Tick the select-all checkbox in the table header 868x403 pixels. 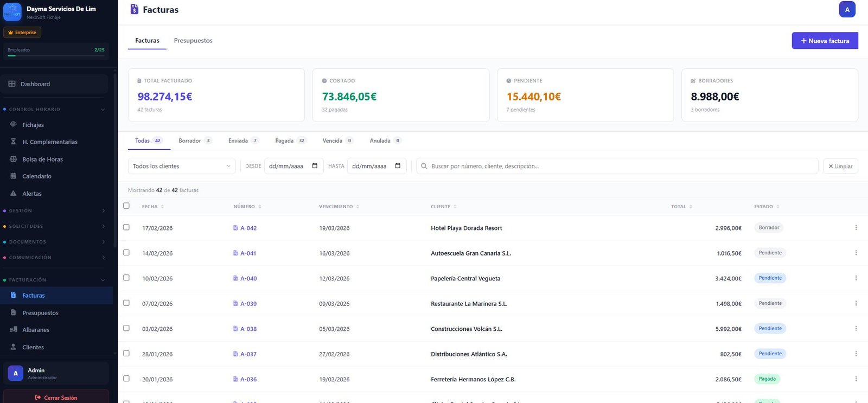tap(126, 206)
